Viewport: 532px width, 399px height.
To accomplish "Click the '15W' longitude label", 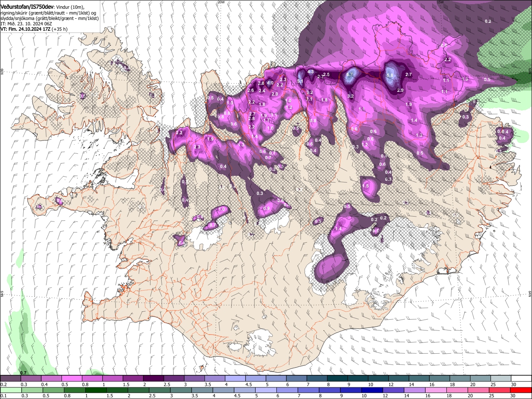I will [x=441, y=2].
